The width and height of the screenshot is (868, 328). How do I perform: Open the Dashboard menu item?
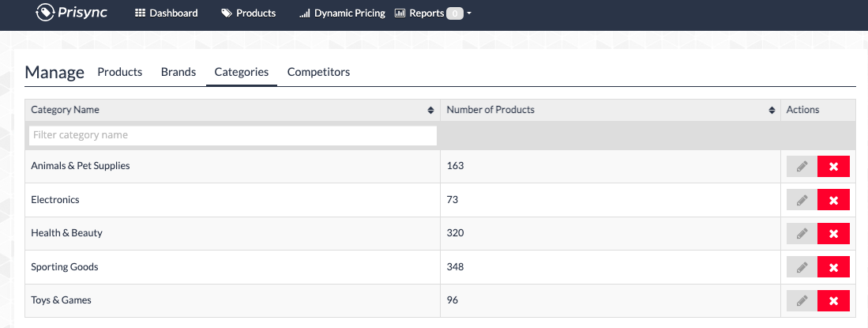click(167, 13)
